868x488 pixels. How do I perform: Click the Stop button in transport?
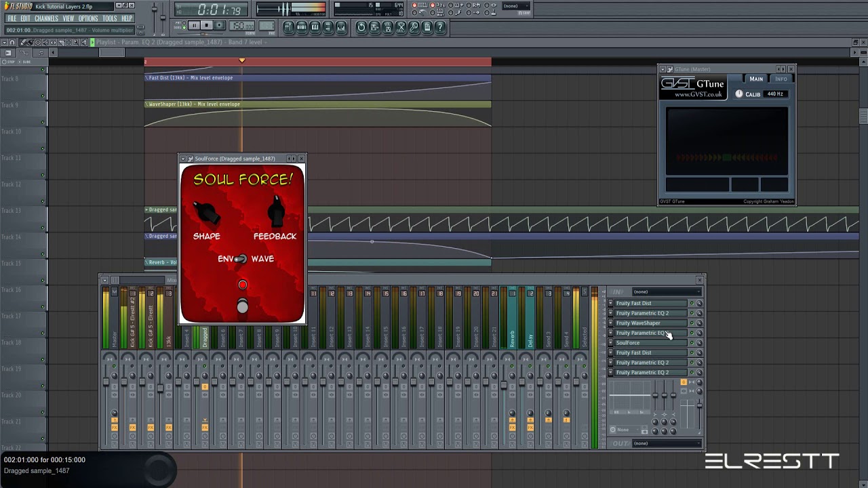click(x=207, y=26)
